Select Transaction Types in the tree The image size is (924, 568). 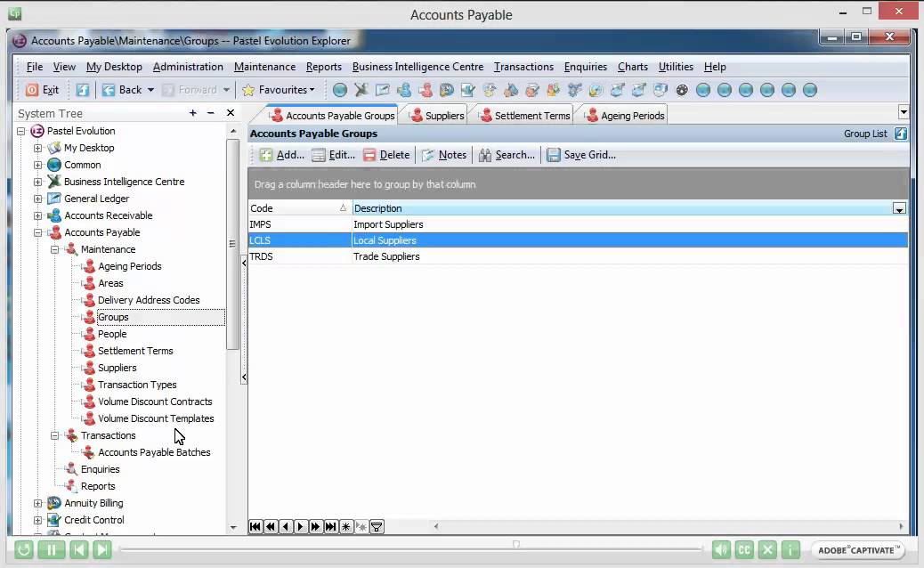pyautogui.click(x=137, y=385)
